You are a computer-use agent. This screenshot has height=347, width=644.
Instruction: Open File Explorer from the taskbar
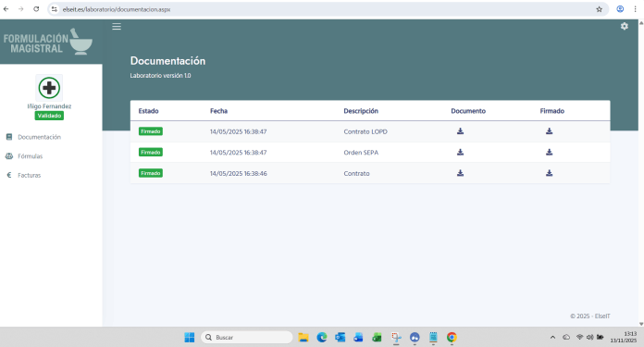pyautogui.click(x=303, y=338)
